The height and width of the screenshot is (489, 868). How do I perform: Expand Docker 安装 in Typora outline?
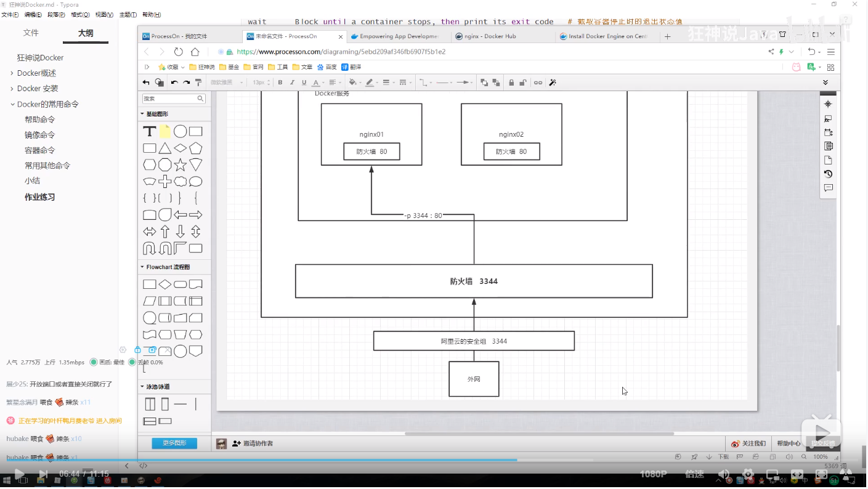tap(12, 89)
